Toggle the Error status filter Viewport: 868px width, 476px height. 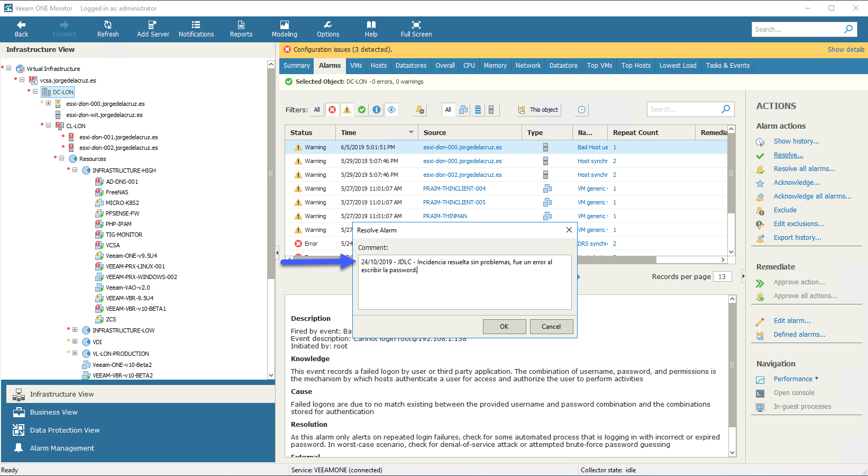point(332,110)
